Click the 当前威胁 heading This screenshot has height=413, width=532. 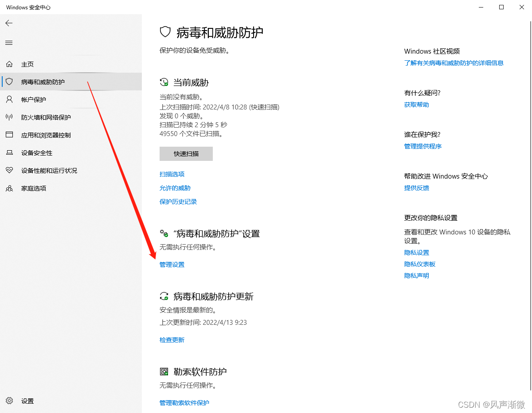(191, 82)
